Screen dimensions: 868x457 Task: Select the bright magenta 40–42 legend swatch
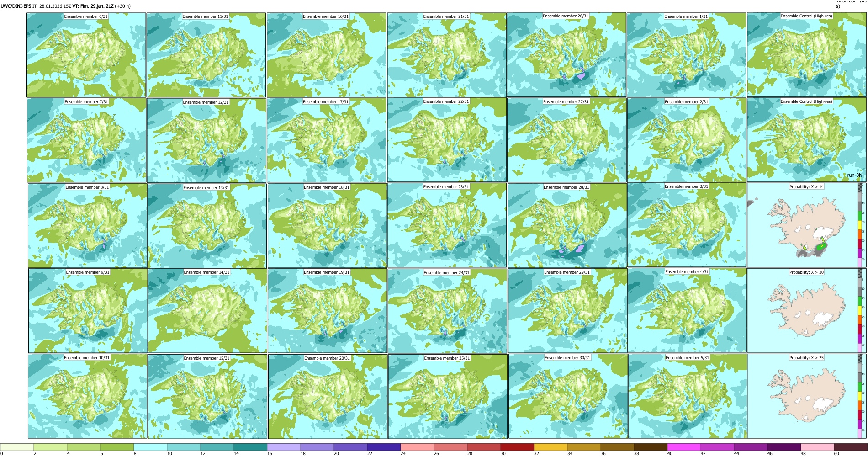coord(684,447)
